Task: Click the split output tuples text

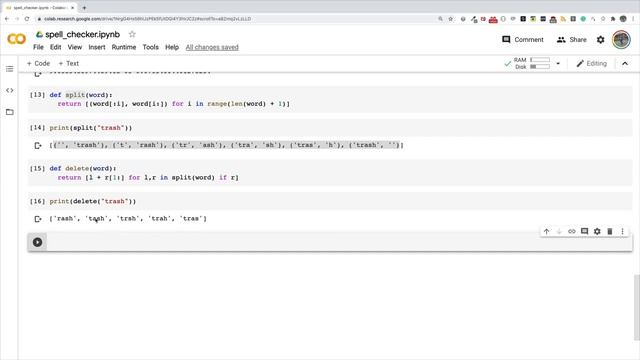Action: click(226, 145)
